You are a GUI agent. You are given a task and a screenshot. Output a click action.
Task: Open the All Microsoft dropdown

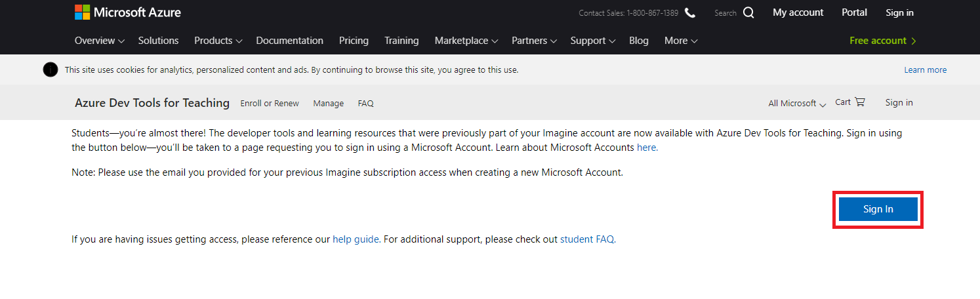[x=797, y=103]
